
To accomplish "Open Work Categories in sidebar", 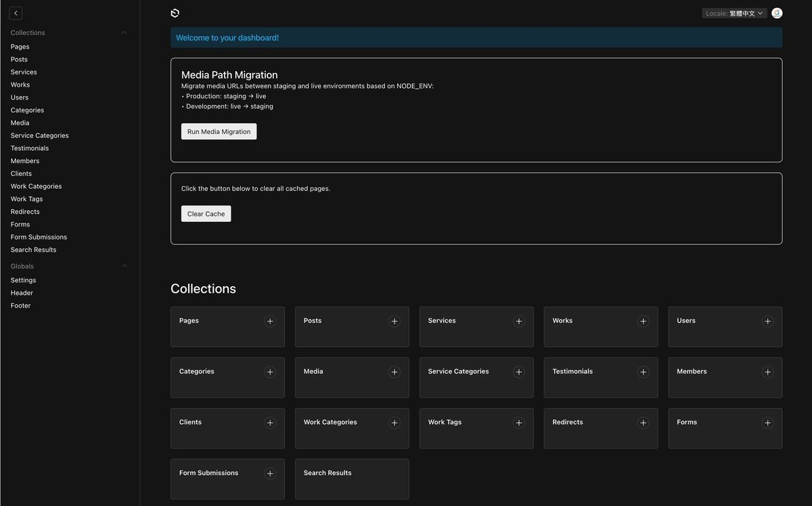I will [36, 186].
